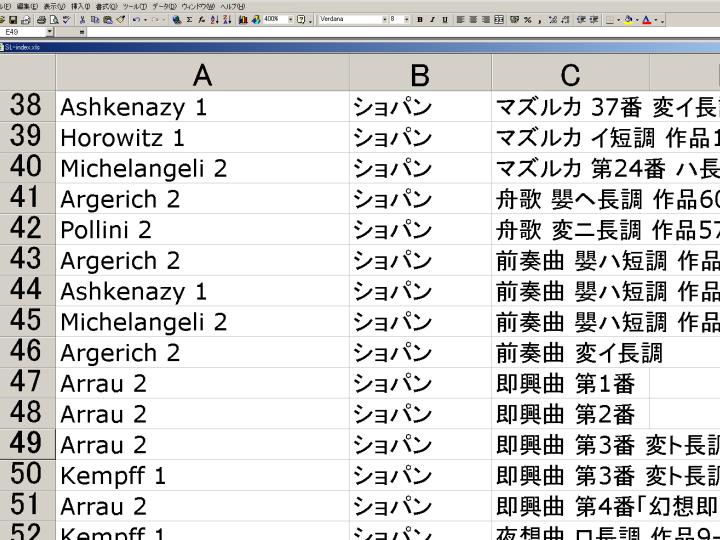Click cell 'Horowitz 1' in row 39
This screenshot has height=540, width=720.
click(x=202, y=137)
